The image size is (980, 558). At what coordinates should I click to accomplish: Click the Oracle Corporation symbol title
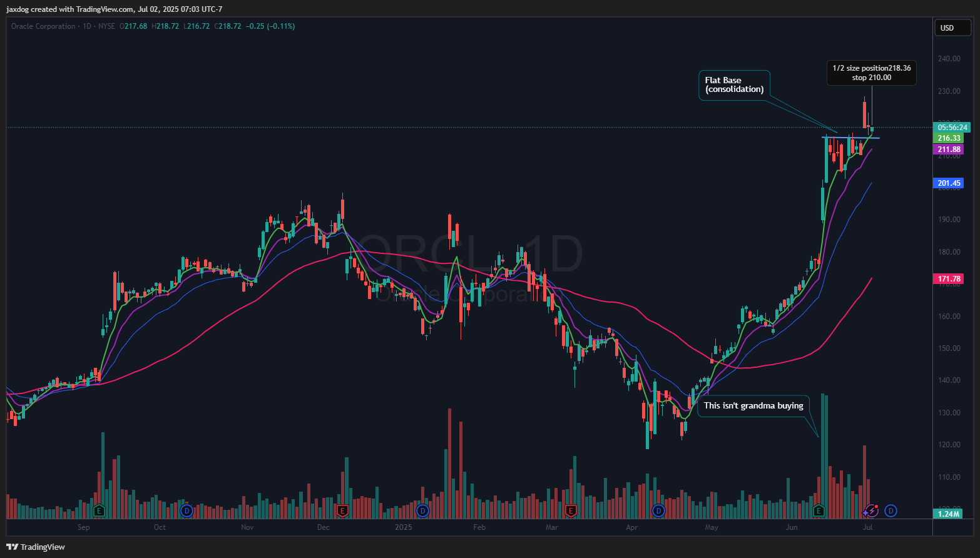pos(43,26)
